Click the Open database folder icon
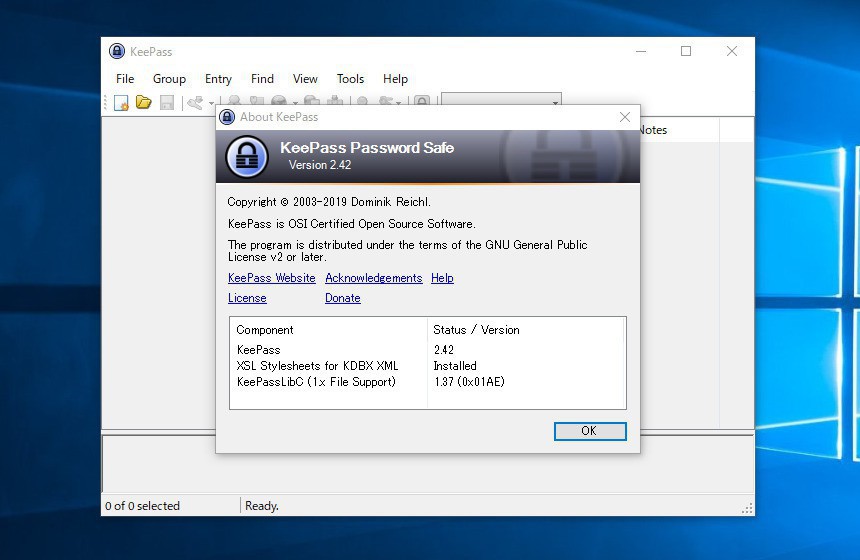This screenshot has height=560, width=860. [x=144, y=103]
